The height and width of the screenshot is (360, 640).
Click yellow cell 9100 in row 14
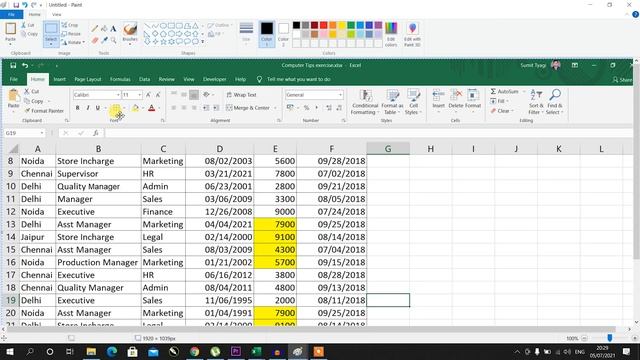pyautogui.click(x=276, y=237)
